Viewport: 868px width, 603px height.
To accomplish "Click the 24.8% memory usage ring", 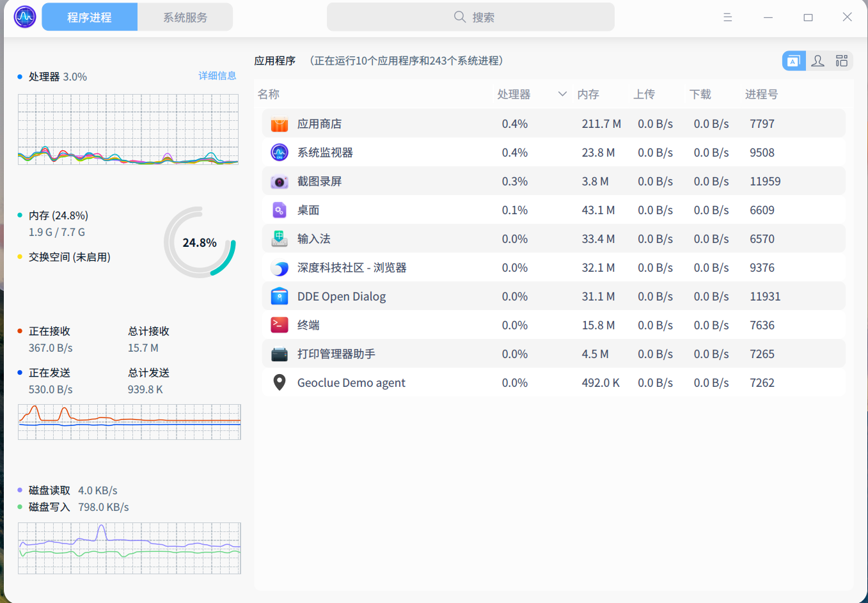I will (x=200, y=243).
